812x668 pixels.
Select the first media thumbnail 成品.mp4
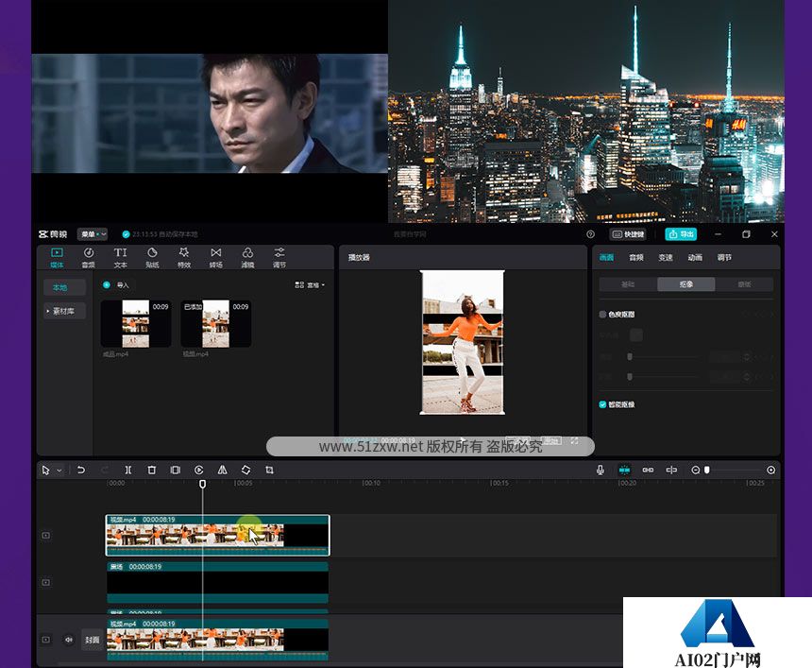pos(136,323)
